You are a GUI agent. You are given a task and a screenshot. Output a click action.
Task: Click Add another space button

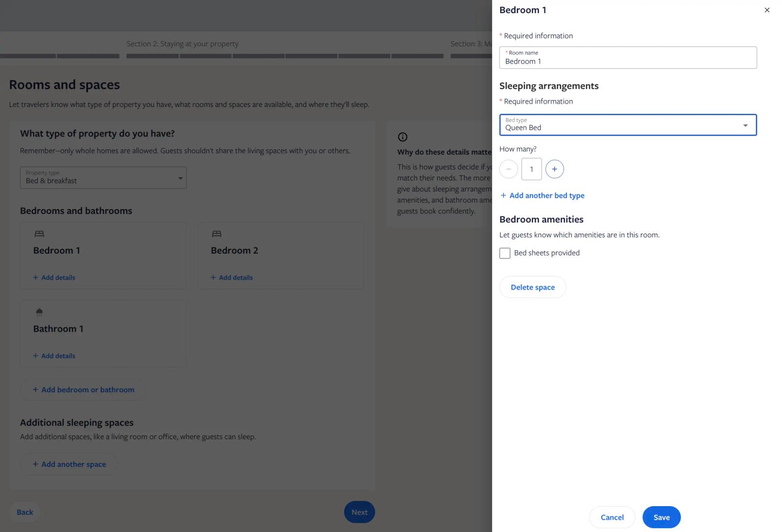pyautogui.click(x=69, y=464)
